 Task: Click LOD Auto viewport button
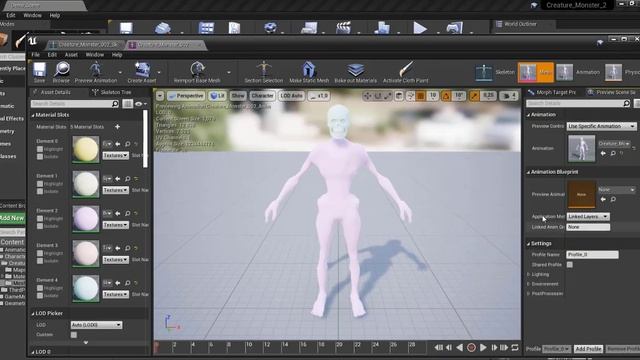click(x=291, y=96)
